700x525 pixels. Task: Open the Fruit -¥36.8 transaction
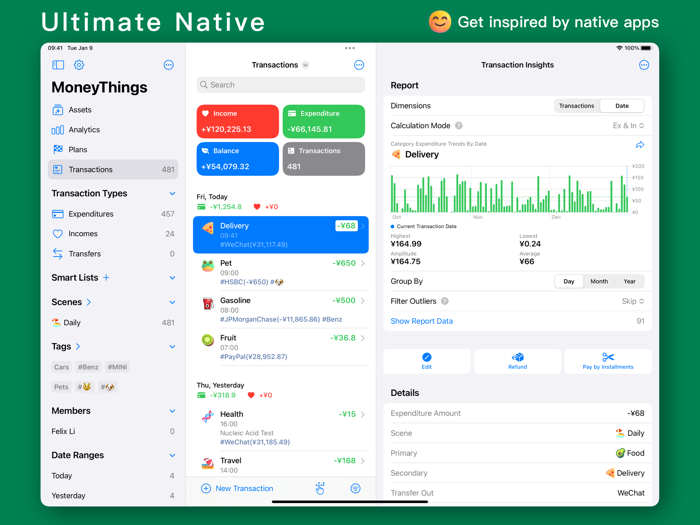tap(281, 347)
